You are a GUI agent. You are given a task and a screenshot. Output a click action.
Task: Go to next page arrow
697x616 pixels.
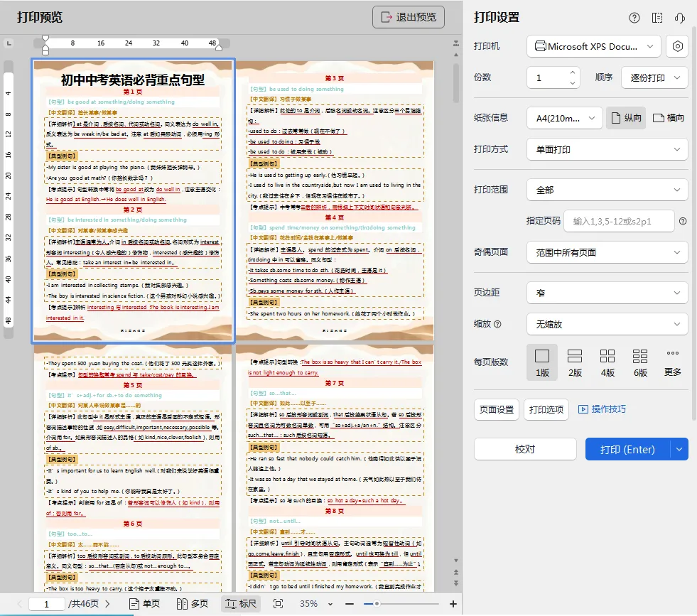point(107,604)
